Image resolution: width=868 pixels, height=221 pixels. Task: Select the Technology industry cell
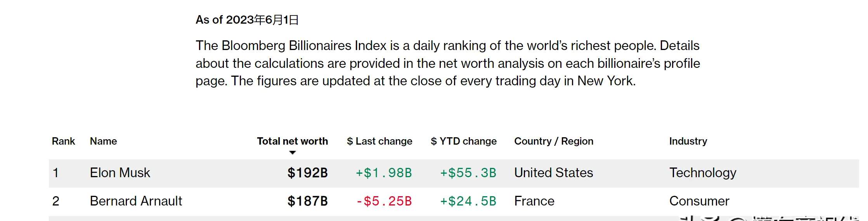(x=703, y=173)
